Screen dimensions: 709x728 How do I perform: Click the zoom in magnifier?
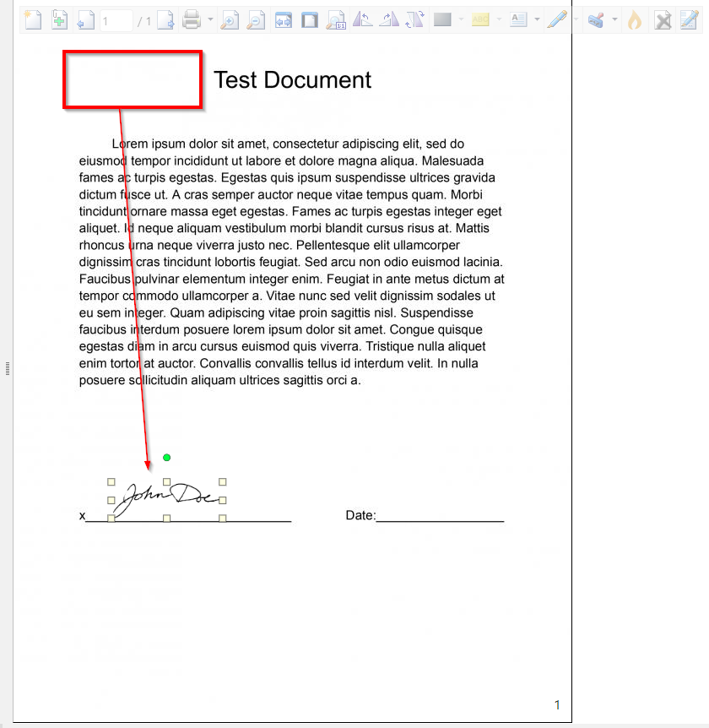230,20
